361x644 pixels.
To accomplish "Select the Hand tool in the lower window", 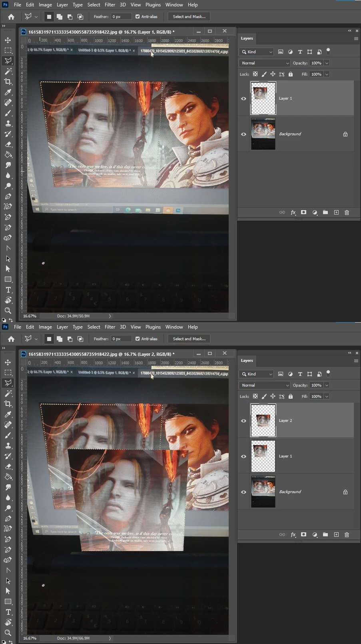I will (x=8, y=622).
